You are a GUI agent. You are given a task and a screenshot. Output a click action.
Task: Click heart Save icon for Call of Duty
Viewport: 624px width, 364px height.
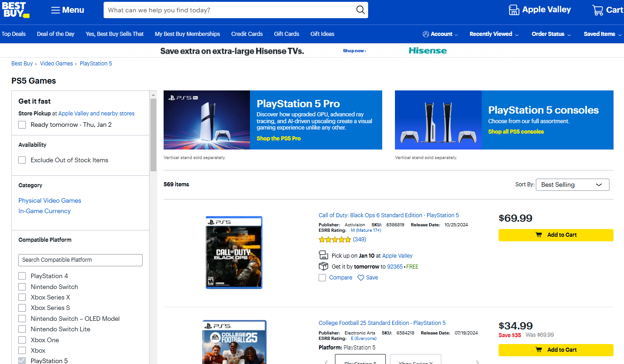[361, 278]
